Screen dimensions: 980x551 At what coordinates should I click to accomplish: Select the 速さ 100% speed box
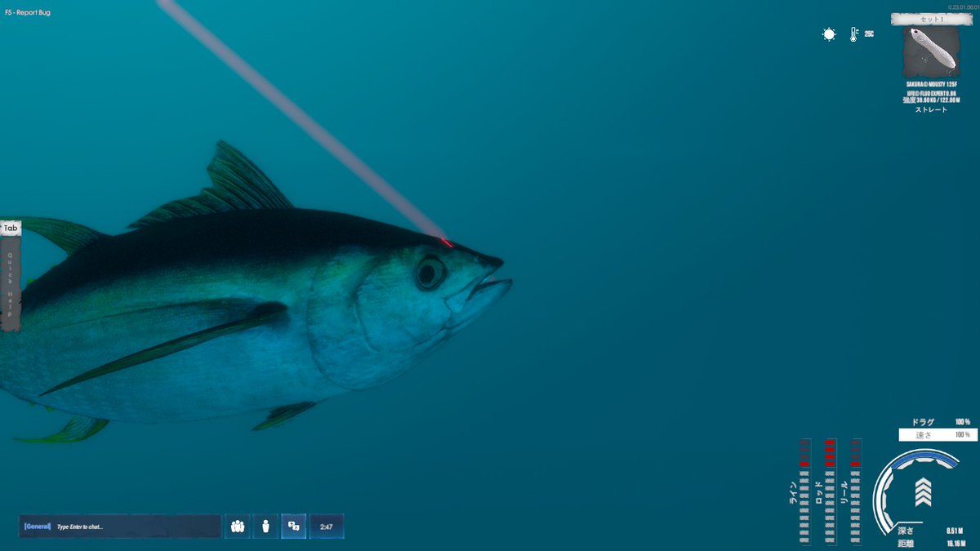tap(938, 434)
